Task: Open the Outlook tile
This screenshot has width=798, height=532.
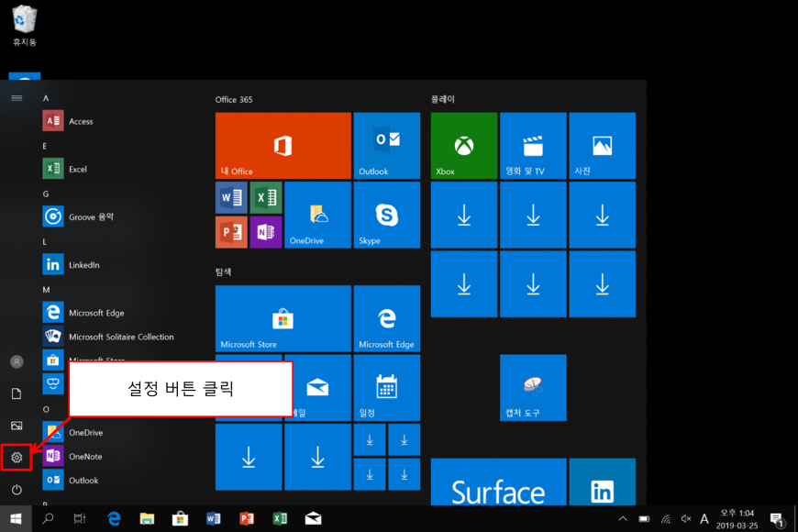Action: [387, 146]
